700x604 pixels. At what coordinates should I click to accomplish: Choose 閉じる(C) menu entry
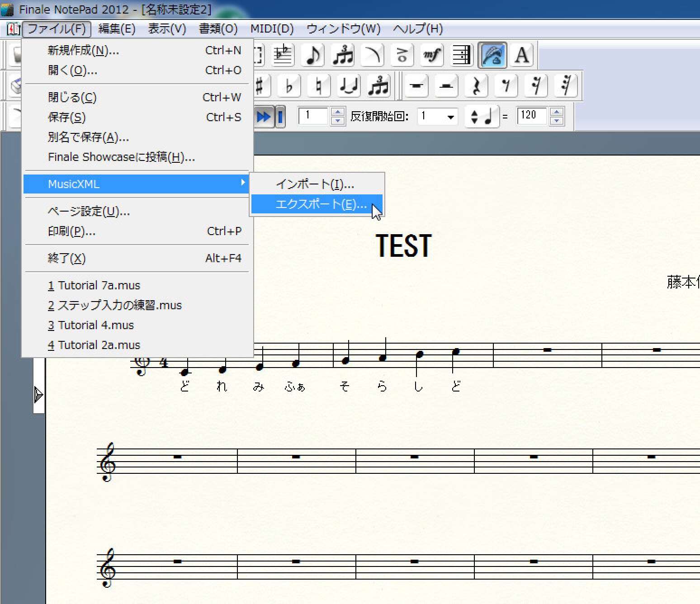click(137, 97)
